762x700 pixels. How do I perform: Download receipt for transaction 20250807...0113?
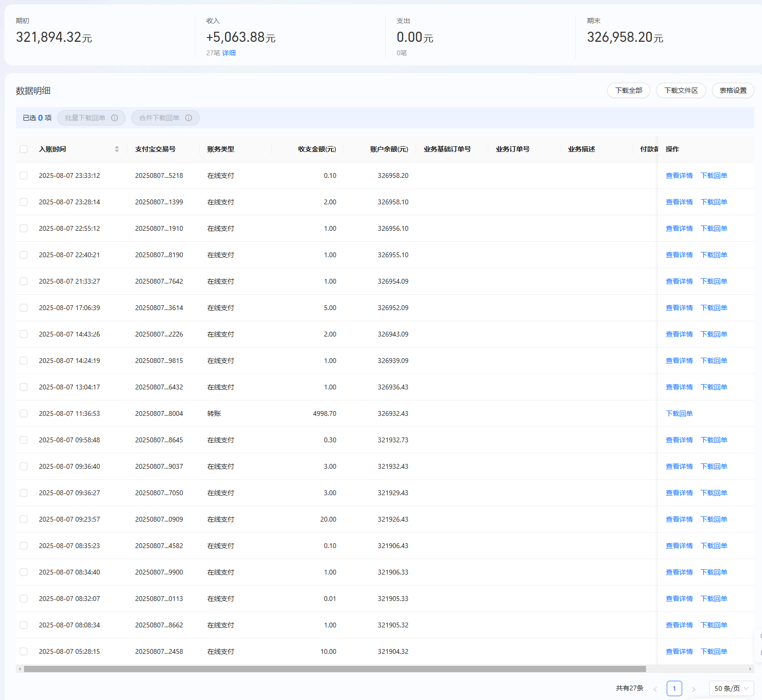pos(714,599)
